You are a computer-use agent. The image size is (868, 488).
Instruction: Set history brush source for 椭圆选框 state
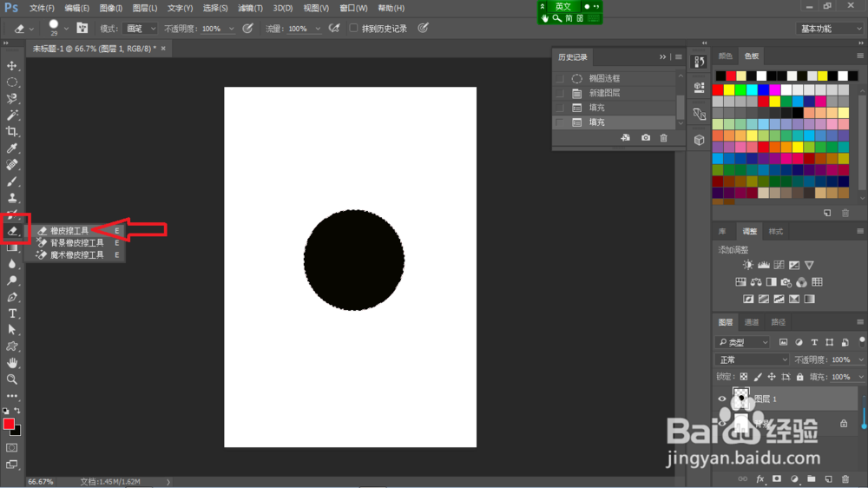click(560, 79)
